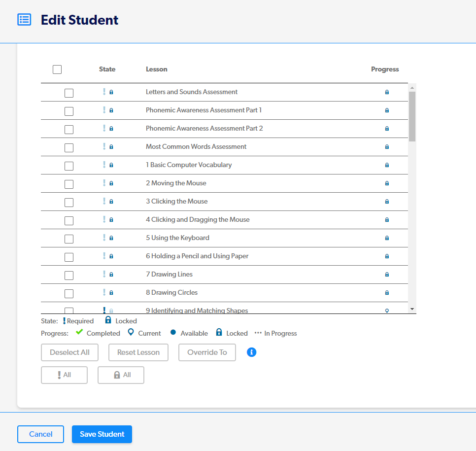Check the Phonemic Awareness Assessment Part 1 checkbox
This screenshot has width=476, height=451.
(x=69, y=111)
